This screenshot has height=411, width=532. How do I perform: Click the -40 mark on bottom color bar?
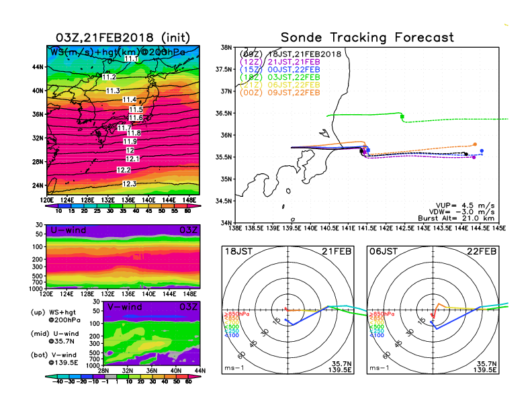click(57, 381)
